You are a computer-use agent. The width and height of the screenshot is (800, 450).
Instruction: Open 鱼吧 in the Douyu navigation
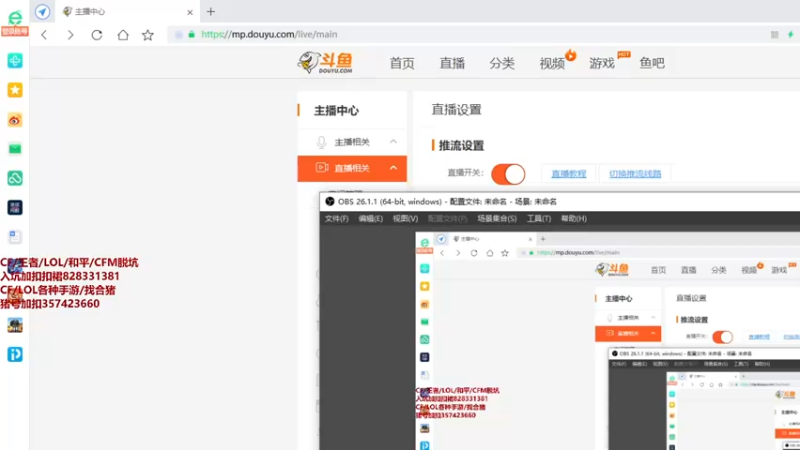tap(652, 63)
